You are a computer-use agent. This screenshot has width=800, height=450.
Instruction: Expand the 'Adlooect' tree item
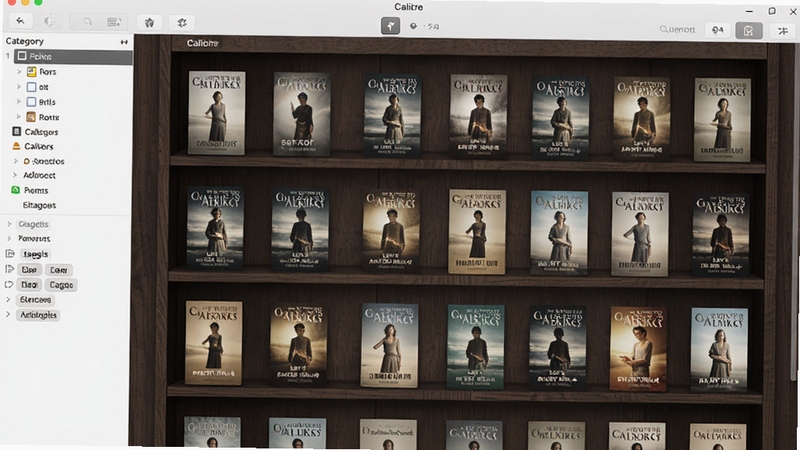tap(15, 175)
